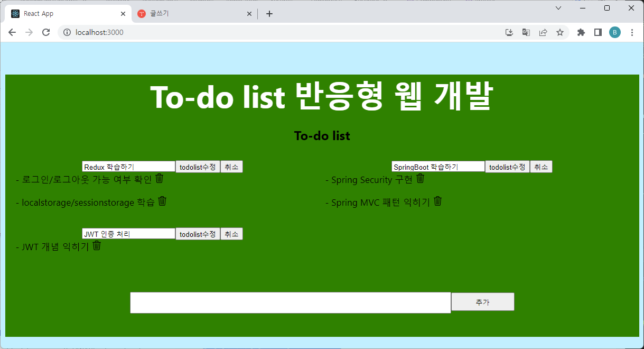Delete the JWT 개념 익히기 item
Viewport: 644px width, 349px height.
tap(97, 245)
